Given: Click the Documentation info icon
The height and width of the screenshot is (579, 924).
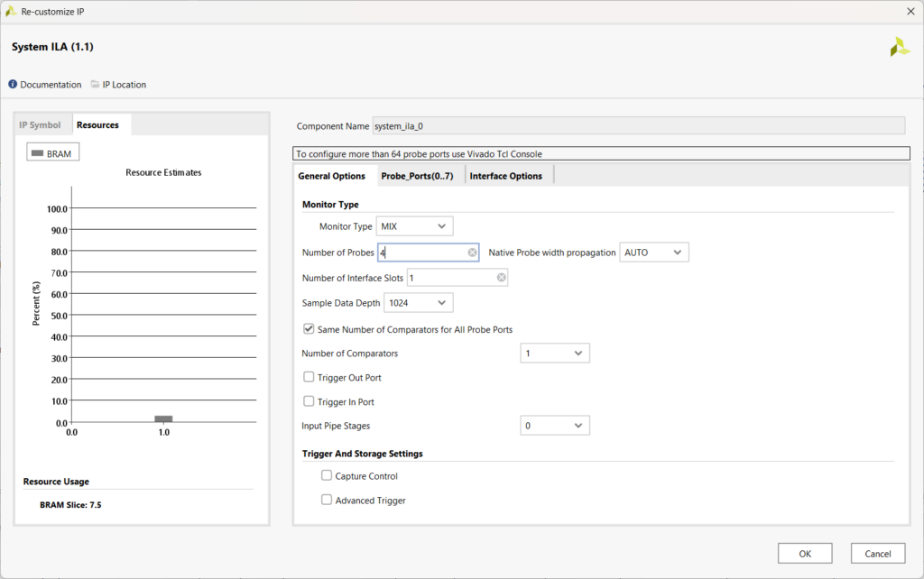Looking at the screenshot, I should (x=13, y=85).
